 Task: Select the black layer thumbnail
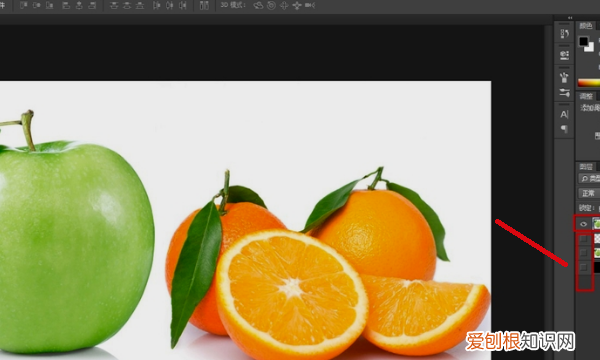(x=597, y=267)
